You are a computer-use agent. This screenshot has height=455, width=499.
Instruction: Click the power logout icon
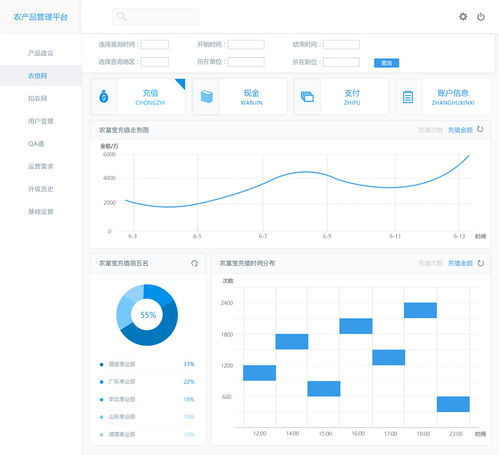tap(481, 17)
